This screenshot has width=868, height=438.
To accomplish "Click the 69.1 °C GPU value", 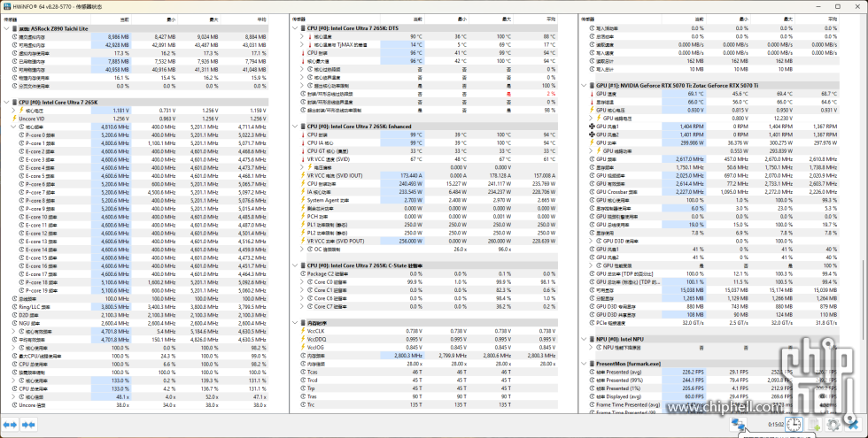I will coord(696,94).
